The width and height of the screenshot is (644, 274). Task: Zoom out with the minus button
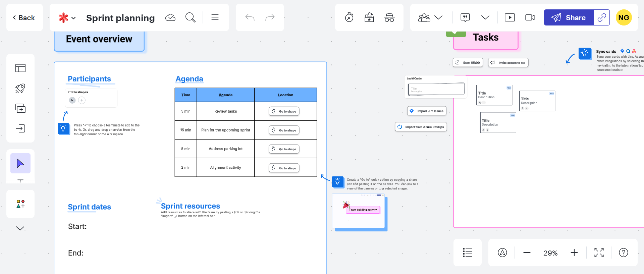pos(527,253)
